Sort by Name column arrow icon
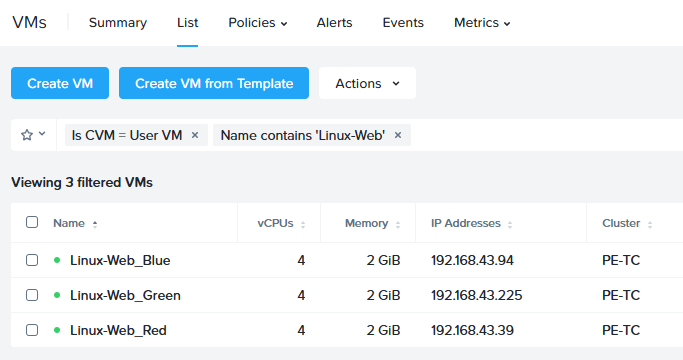Viewport: 683px width, 360px height. click(x=95, y=224)
